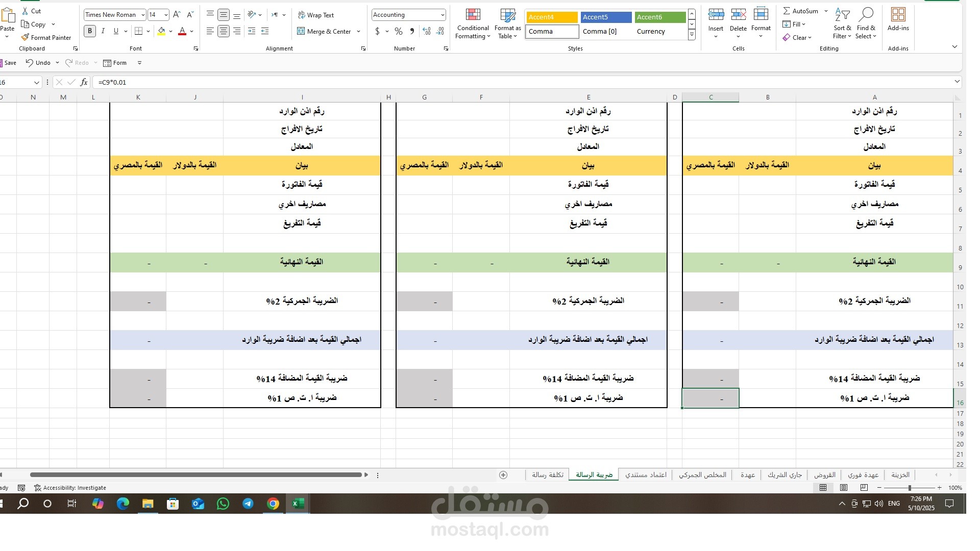The height and width of the screenshot is (551, 980).
Task: Open Form from quick access toolbar
Action: [115, 63]
